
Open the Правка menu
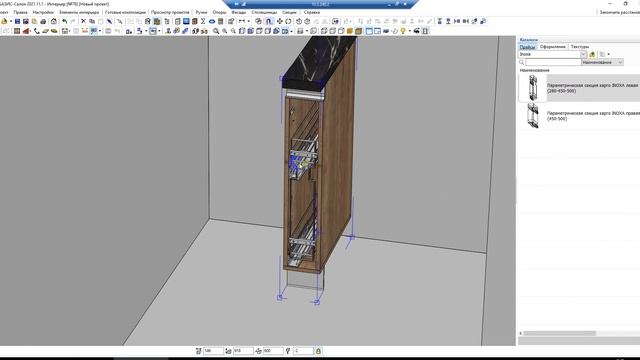[20, 12]
